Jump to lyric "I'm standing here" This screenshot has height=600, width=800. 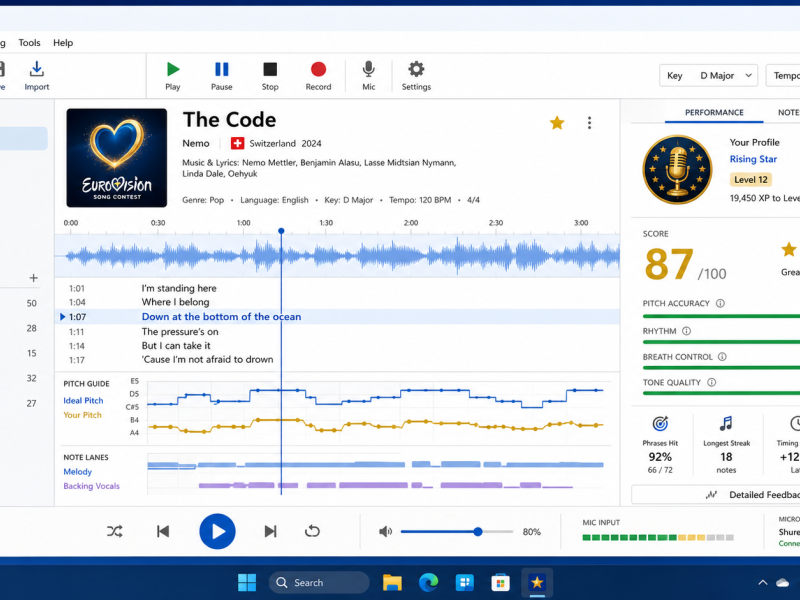click(x=179, y=288)
